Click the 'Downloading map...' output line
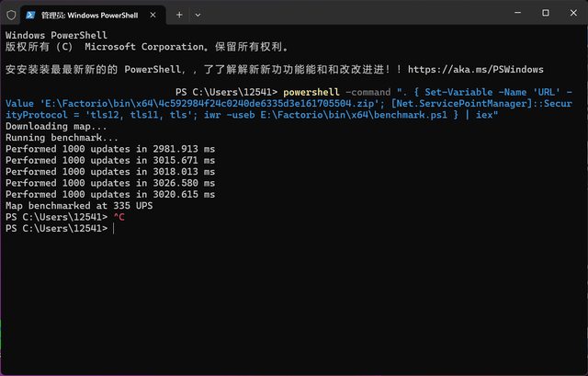The image size is (588, 376). click(x=56, y=126)
